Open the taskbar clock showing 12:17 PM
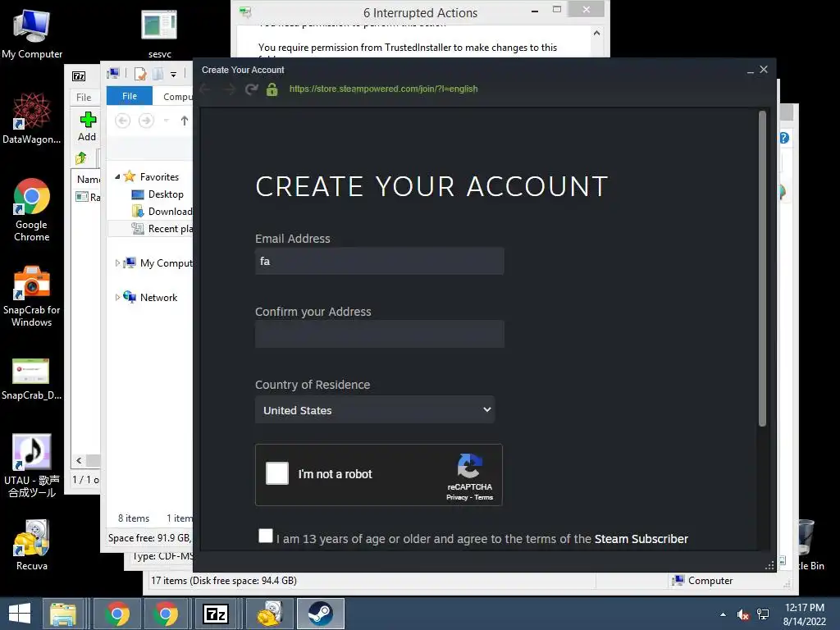The image size is (840, 630). [x=804, y=614]
